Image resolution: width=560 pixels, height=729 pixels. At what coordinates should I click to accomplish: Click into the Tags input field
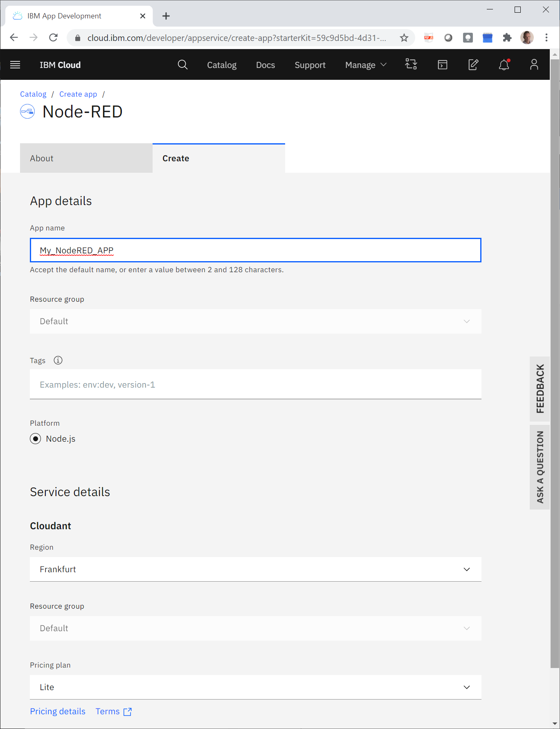click(256, 384)
